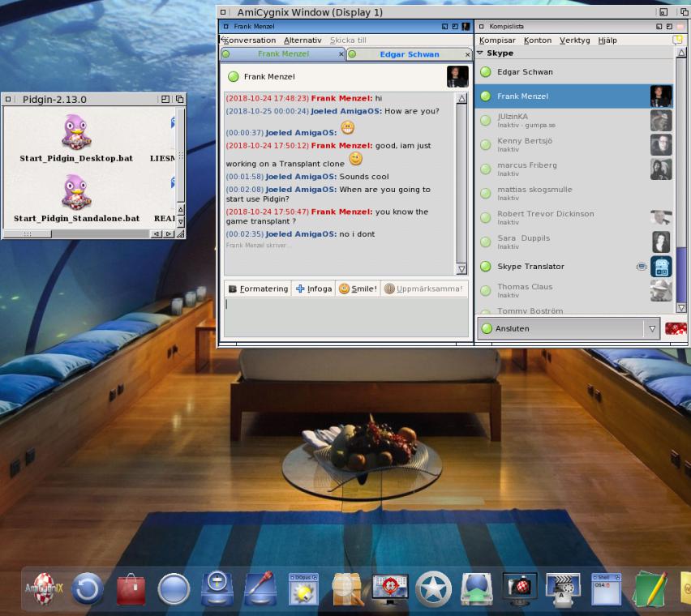Select the Frank Menzel conversation tab

click(283, 53)
